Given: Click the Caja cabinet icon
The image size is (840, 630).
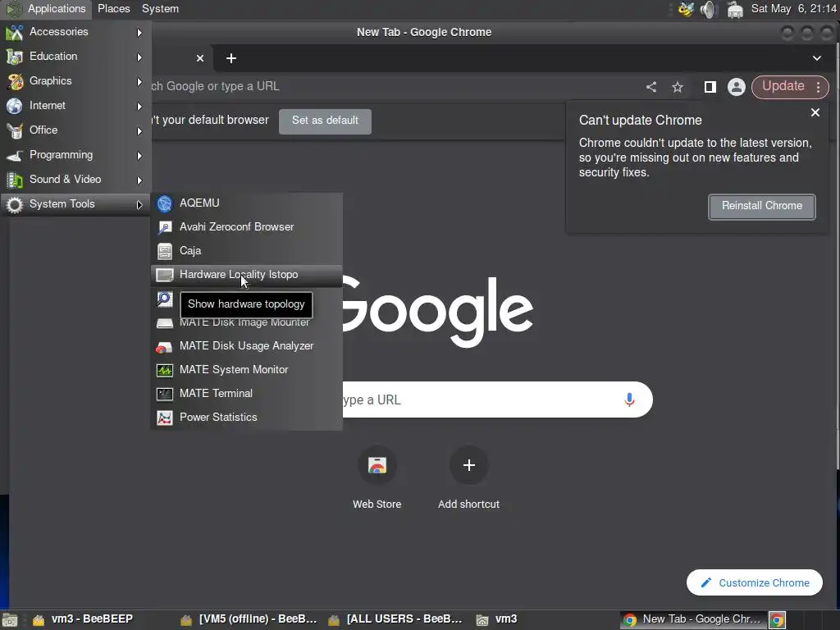Looking at the screenshot, I should click(x=164, y=251).
